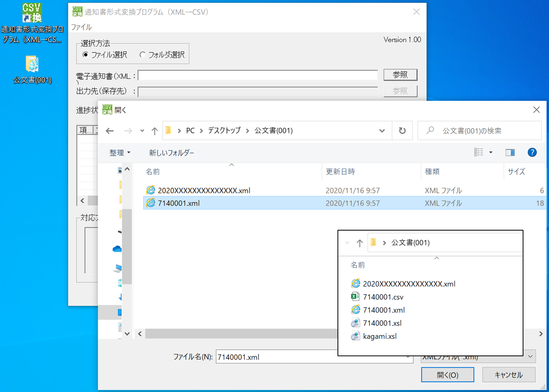Click the ファイル名 input field
This screenshot has width=549, height=392.
click(274, 357)
